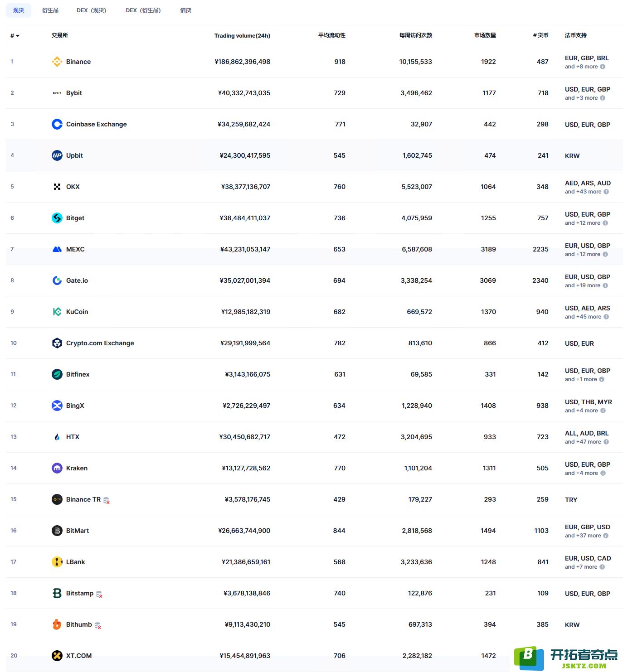Click the info icon beside HTX's +47 more
Screen dimensions: 623x672
[x=606, y=442]
